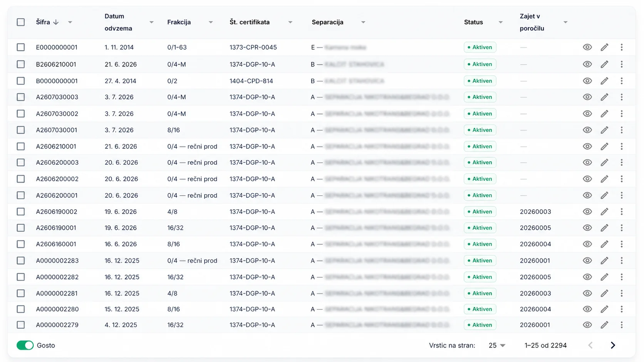Open more options for row A2607030003
This screenshot has height=362, width=644.
[622, 97]
